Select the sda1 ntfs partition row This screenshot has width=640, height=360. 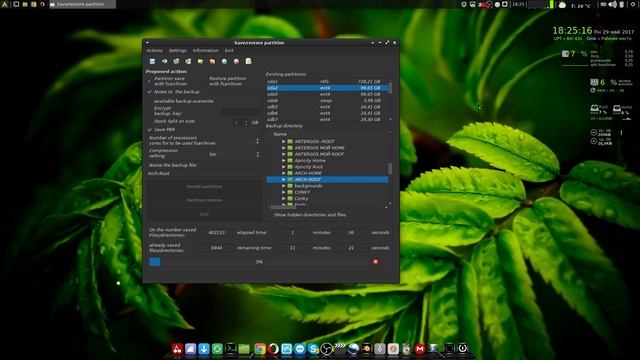(x=328, y=82)
